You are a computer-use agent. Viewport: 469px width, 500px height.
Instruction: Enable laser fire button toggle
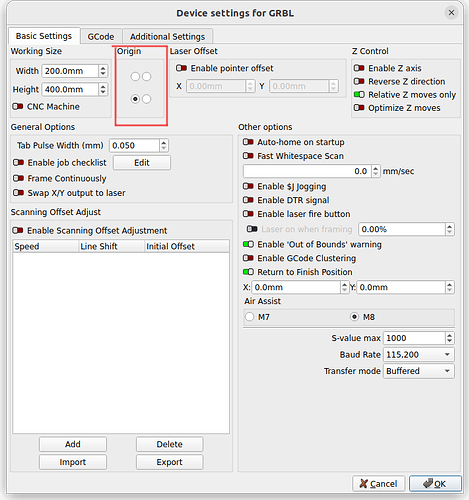click(x=248, y=214)
